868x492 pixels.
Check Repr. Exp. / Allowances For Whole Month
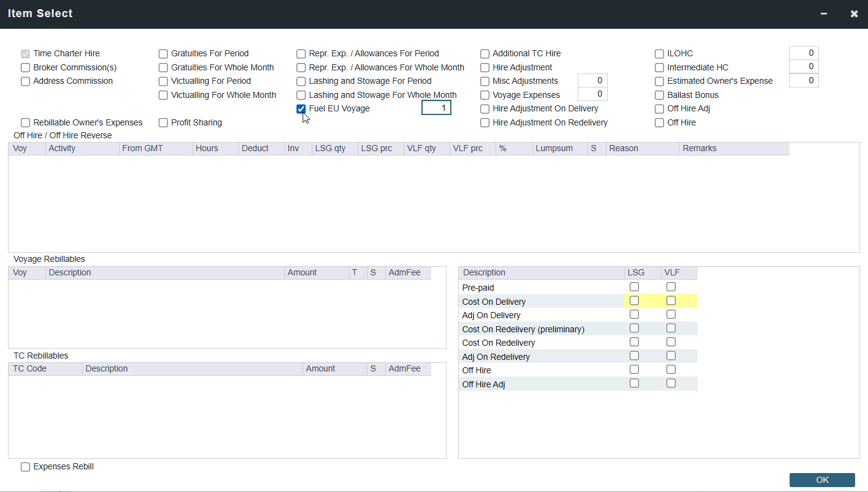pyautogui.click(x=301, y=67)
